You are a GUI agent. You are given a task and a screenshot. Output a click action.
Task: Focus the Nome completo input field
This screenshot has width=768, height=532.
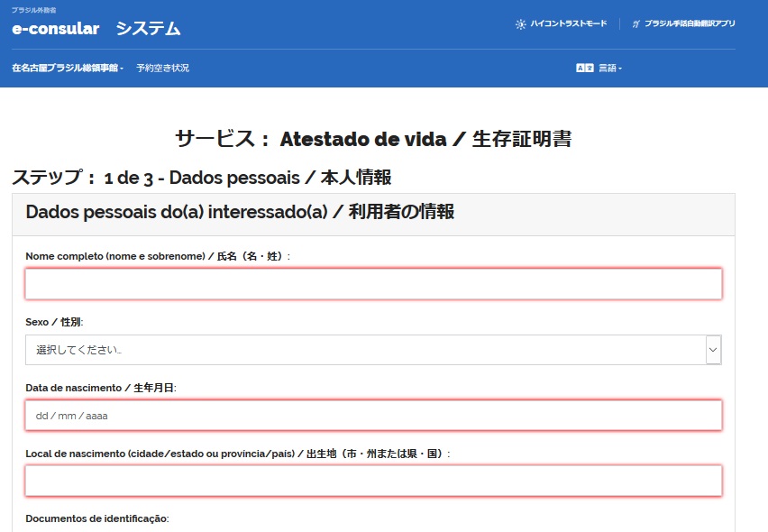(x=373, y=284)
